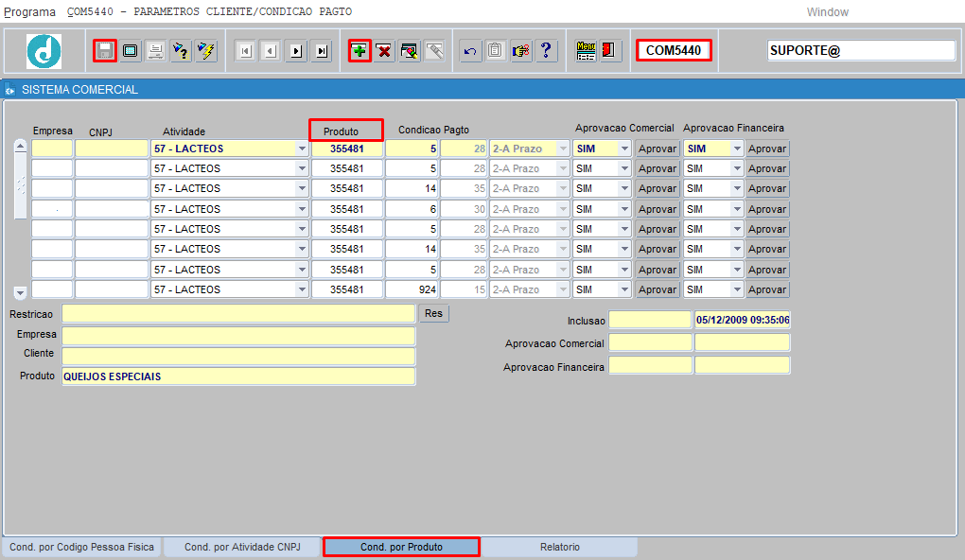Click Aprovar Comercial button in row with condicao 6

click(x=658, y=209)
